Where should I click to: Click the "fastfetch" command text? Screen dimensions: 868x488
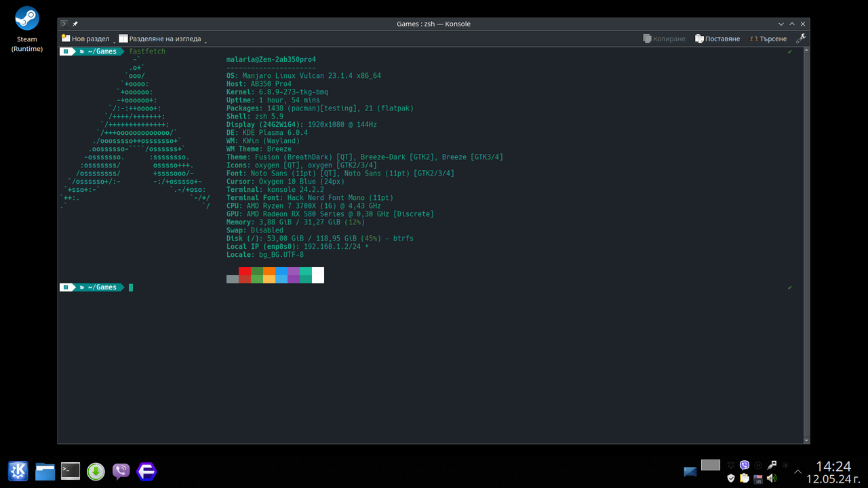pos(147,52)
